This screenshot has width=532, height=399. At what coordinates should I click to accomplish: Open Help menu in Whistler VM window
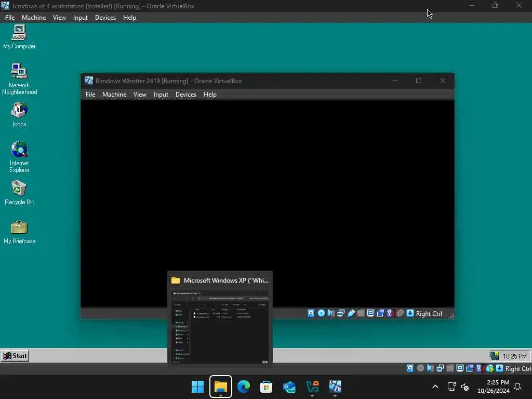pos(210,95)
